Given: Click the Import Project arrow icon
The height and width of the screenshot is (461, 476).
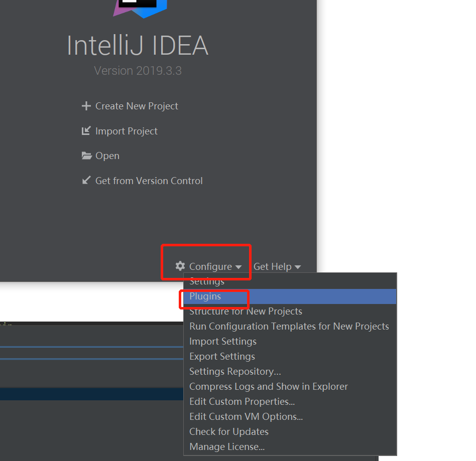Looking at the screenshot, I should [86, 131].
